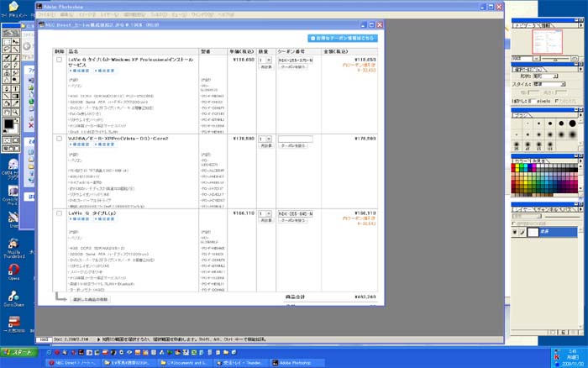Open 構成変更 link under VJ26A/E-8
Image resolution: width=588 pixels, height=368 pixels.
(x=104, y=145)
